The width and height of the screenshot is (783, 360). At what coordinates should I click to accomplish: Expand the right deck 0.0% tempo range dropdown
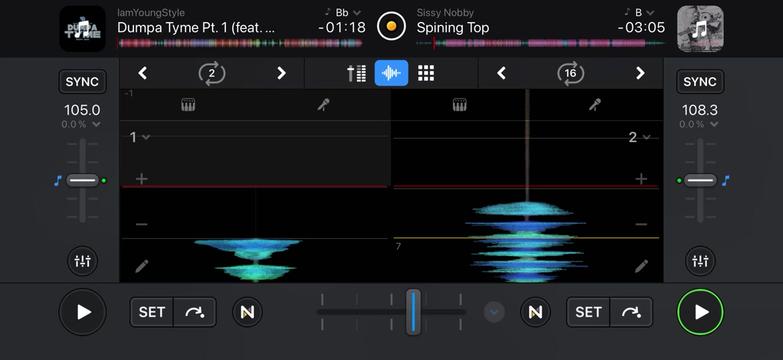700,124
